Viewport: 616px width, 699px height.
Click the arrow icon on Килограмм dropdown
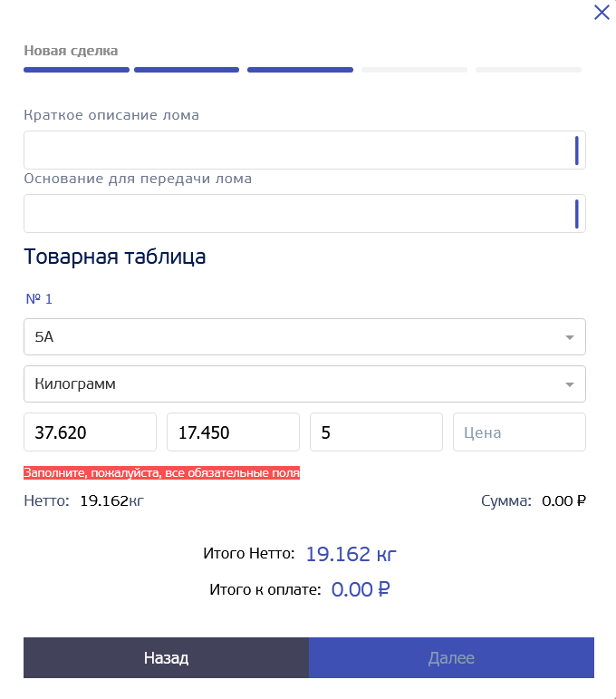pyautogui.click(x=570, y=384)
